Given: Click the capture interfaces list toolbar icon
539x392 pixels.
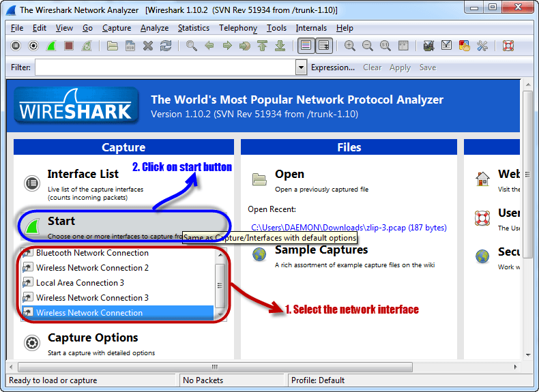Looking at the screenshot, I should [x=16, y=46].
